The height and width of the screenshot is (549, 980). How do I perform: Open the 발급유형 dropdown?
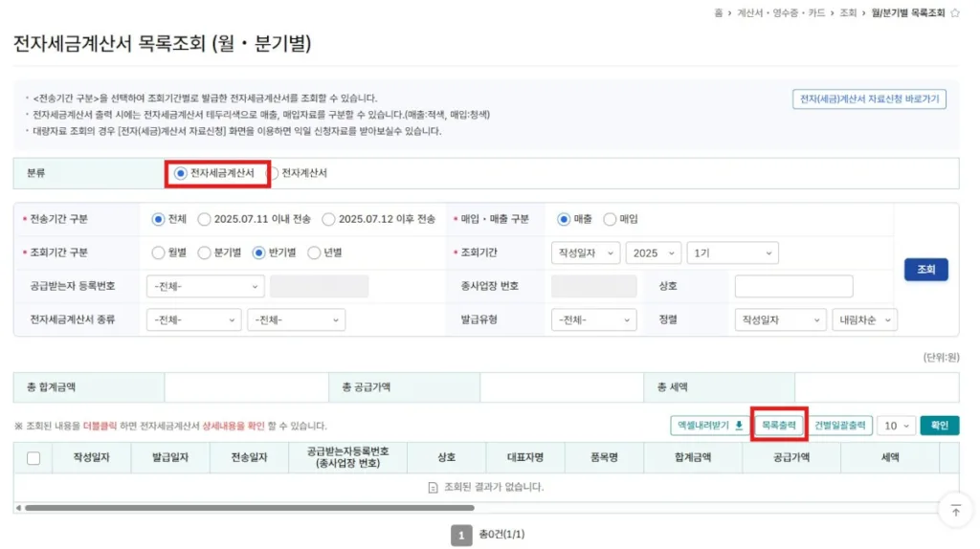click(x=593, y=319)
